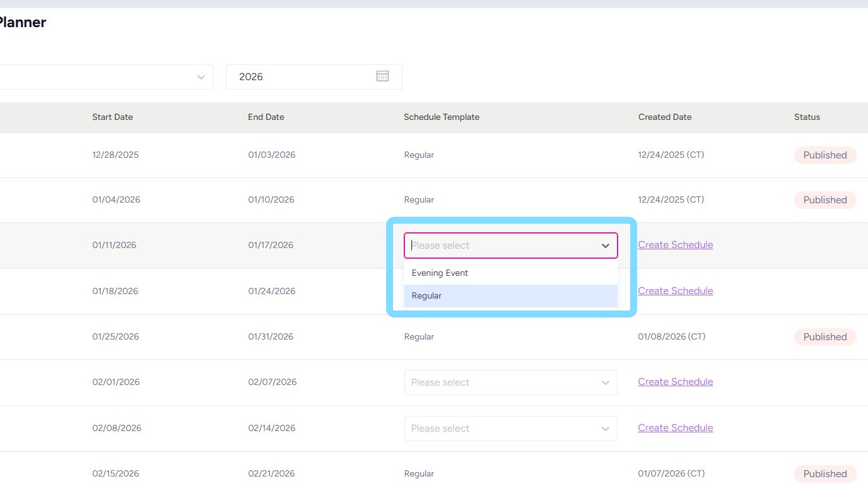Click Create Schedule for 02/08/2026 week
868x486 pixels.
(675, 428)
